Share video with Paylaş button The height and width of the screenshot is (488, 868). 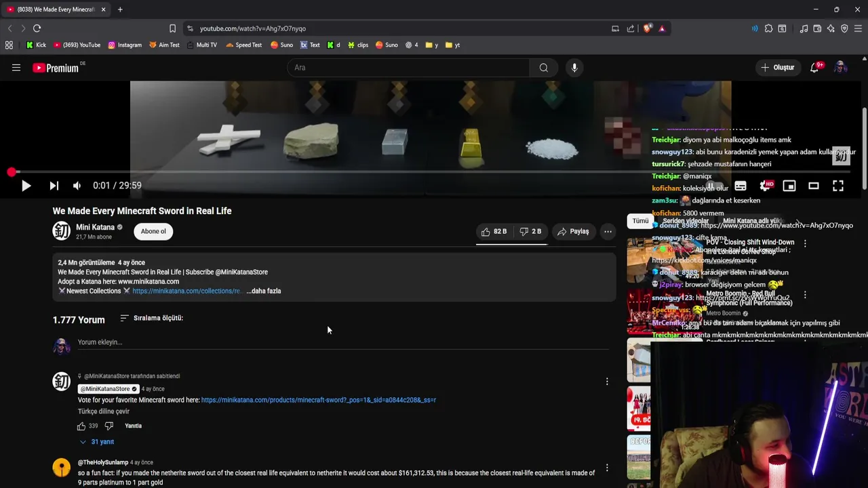point(573,232)
